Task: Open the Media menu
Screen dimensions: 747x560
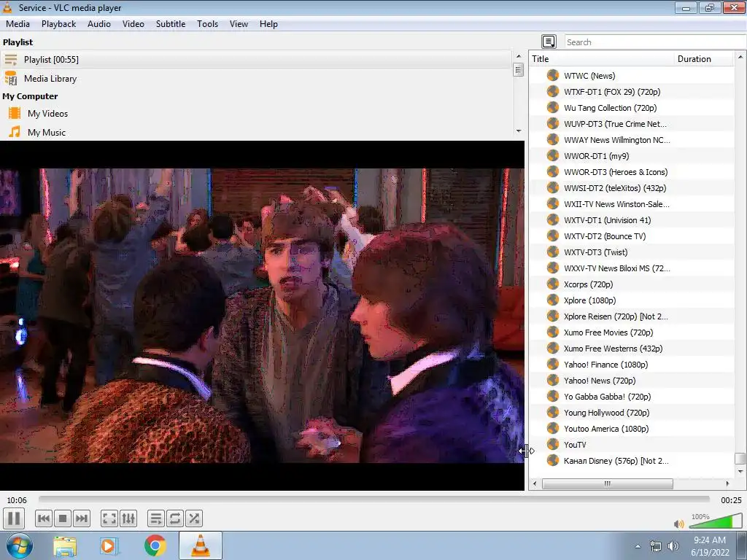Action: point(18,24)
